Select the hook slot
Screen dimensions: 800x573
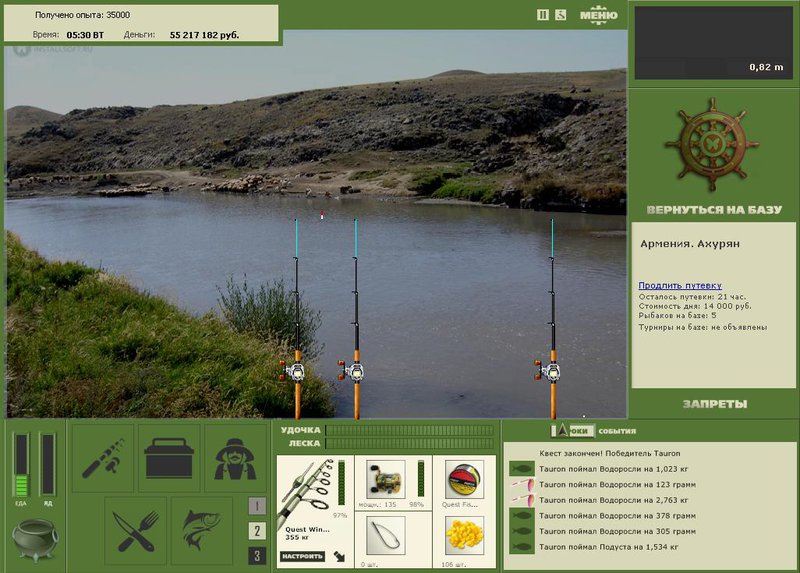click(386, 535)
